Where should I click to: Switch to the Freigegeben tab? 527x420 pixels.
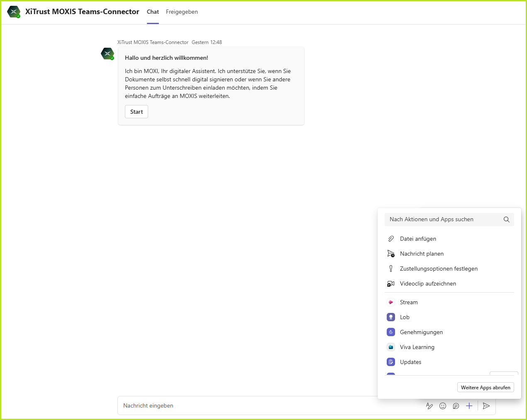[182, 12]
